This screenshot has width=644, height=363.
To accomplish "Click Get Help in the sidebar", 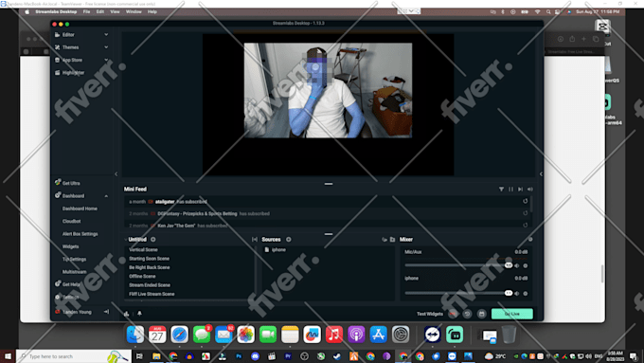I will coord(71,284).
